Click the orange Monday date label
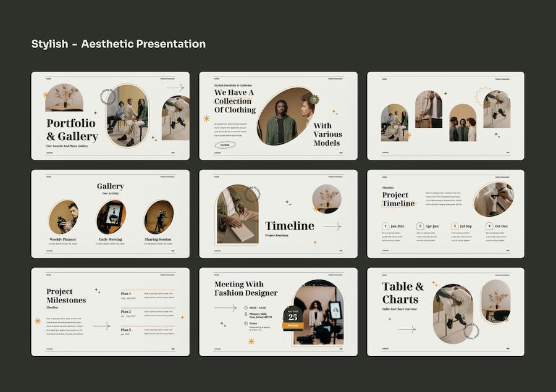Screen dimensions: 556x392 pos(292,325)
